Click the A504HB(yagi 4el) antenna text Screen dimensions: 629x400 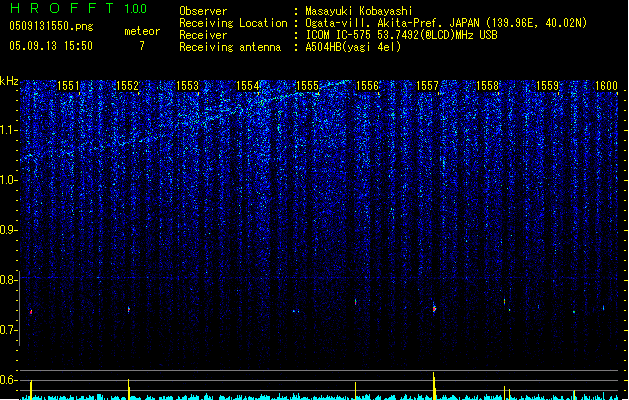(353, 47)
